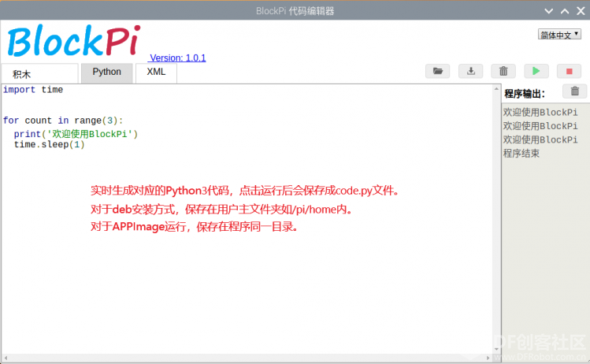
Task: Open the 简体中文 language dropdown
Action: [x=559, y=35]
